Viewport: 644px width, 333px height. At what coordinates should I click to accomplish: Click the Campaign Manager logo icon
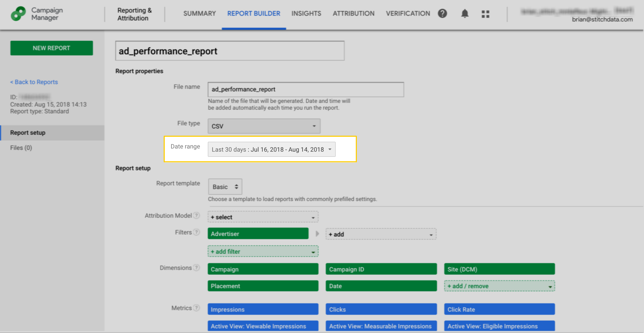pos(18,14)
